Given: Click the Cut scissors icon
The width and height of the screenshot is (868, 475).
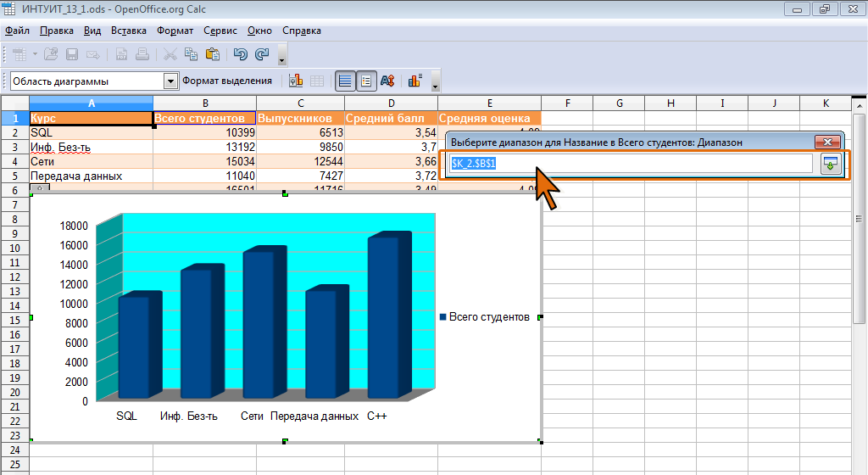Looking at the screenshot, I should point(170,54).
